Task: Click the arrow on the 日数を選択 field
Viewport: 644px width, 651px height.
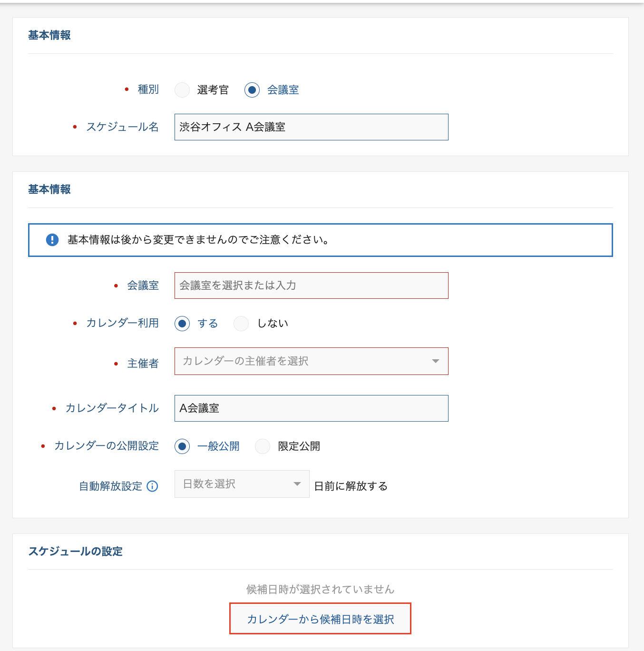Action: click(x=297, y=484)
